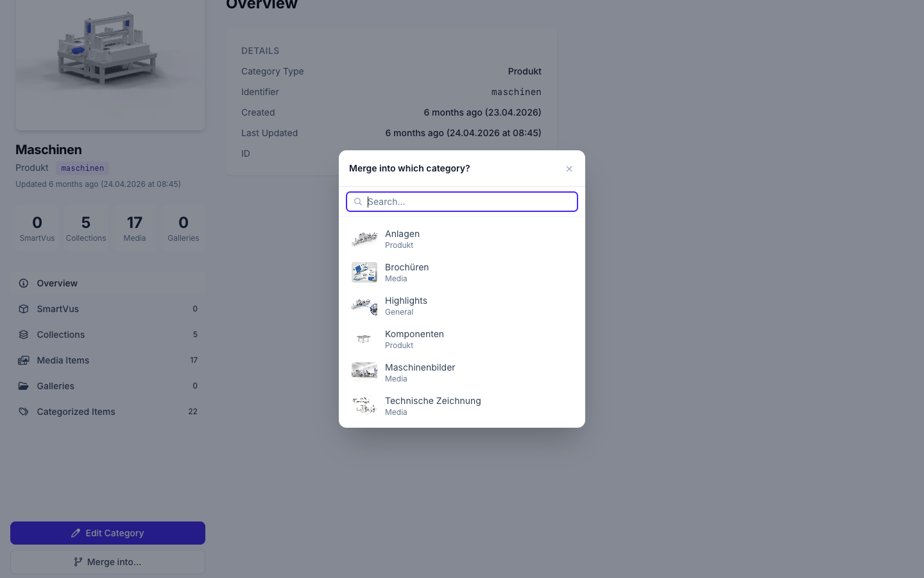Click the Maschinenbilder thumbnail image
Viewport: 924px width, 578px height.
(364, 372)
